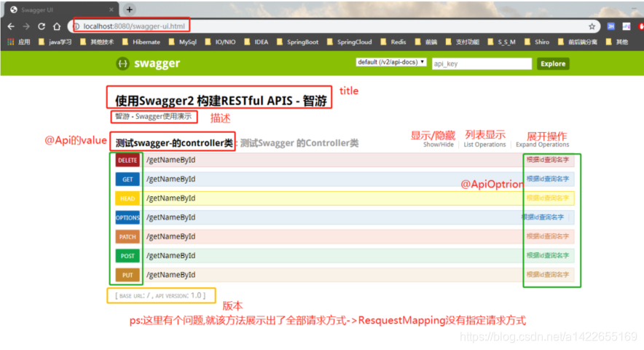Open the default (/v2/api-docs) dropdown
The height and width of the screenshot is (350, 644).
click(x=391, y=62)
